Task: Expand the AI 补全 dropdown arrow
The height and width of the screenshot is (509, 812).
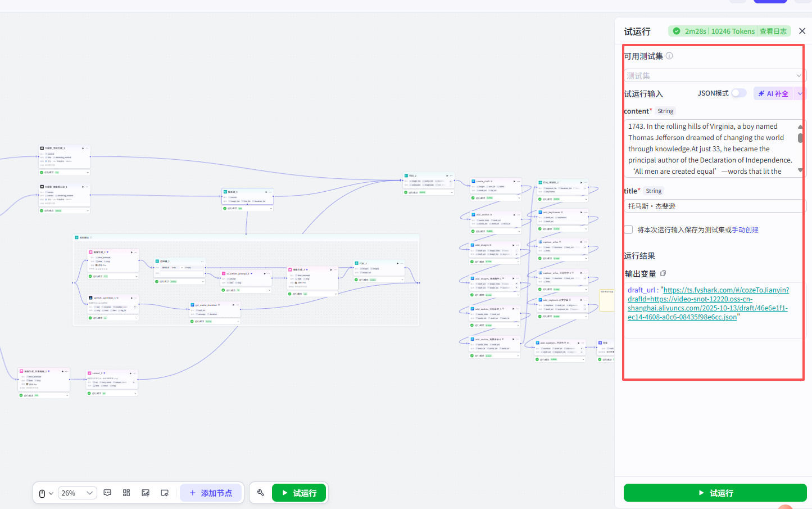Action: tap(800, 93)
